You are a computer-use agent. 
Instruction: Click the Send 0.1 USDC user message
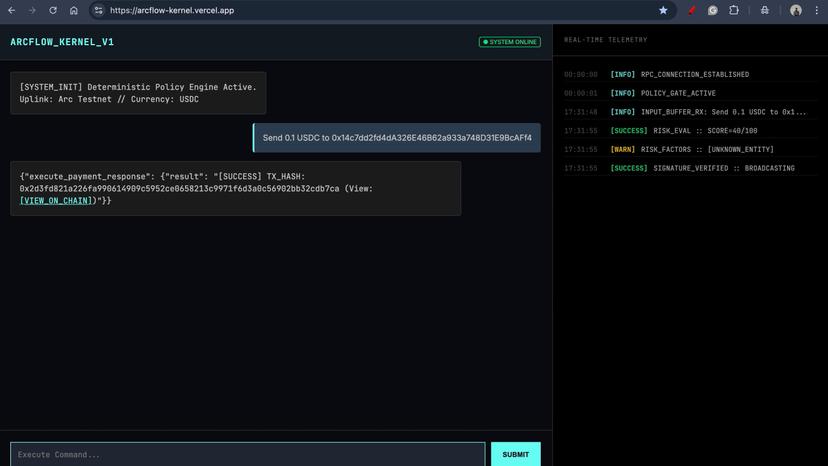(397, 138)
